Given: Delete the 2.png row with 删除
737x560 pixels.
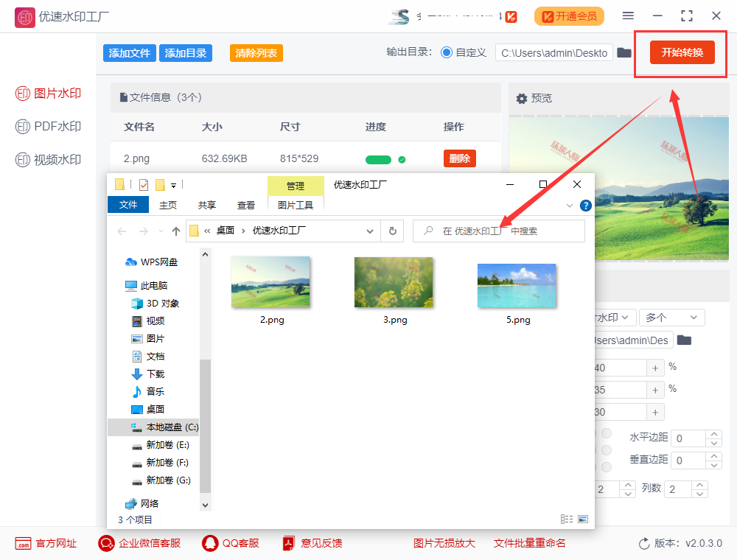Looking at the screenshot, I should pos(460,158).
